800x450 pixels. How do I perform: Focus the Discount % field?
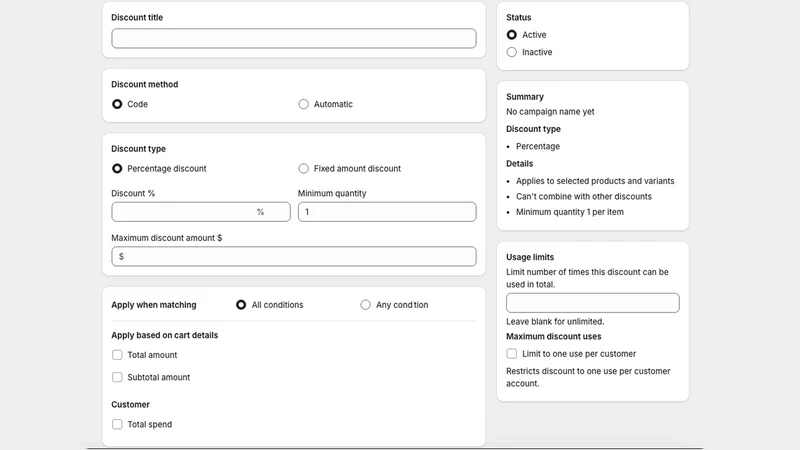point(201,212)
